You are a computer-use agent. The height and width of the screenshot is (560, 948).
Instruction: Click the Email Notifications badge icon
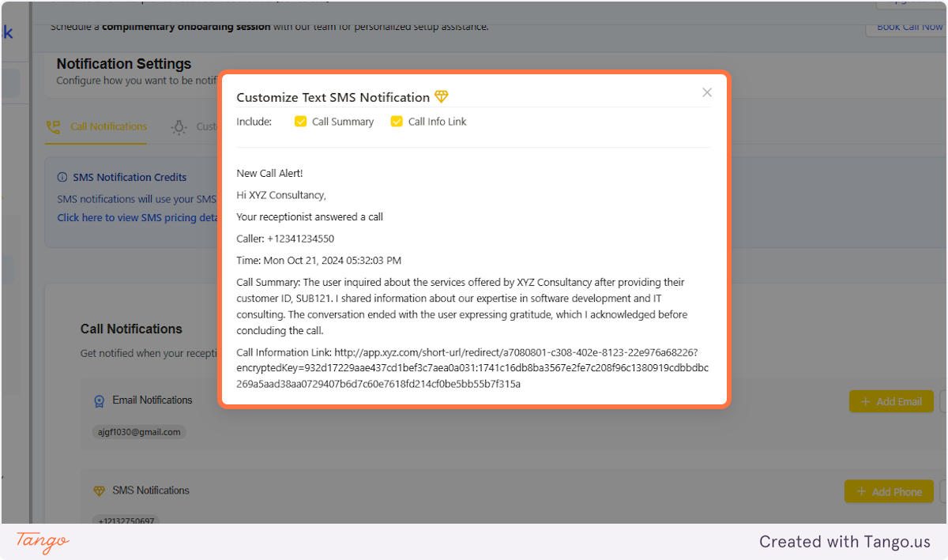(99, 400)
